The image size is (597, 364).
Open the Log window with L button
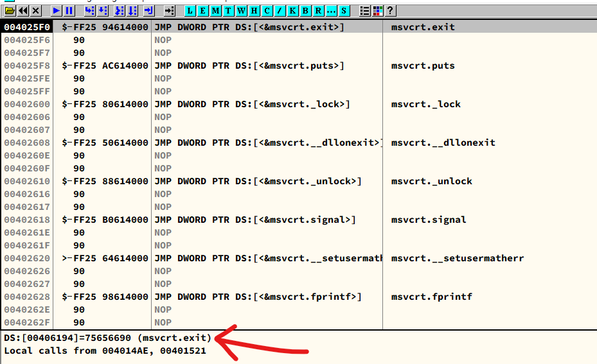pos(190,11)
